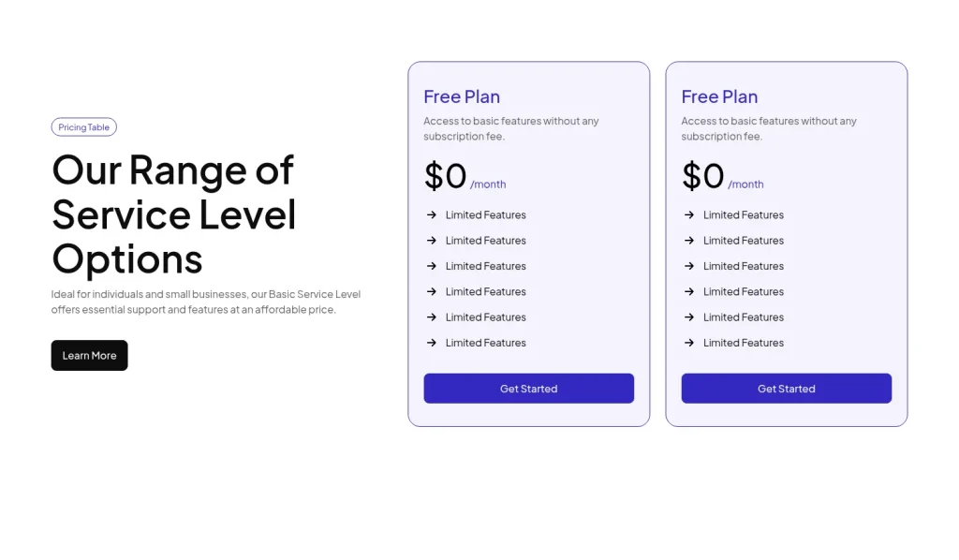Click the arrow icon beside the first Limited Features in left card

pyautogui.click(x=431, y=214)
